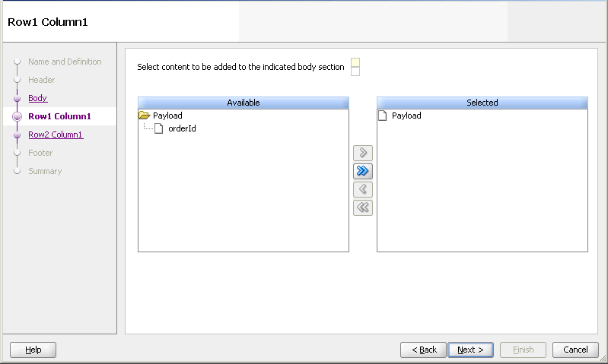Click the move all right double-arrow button

point(362,171)
